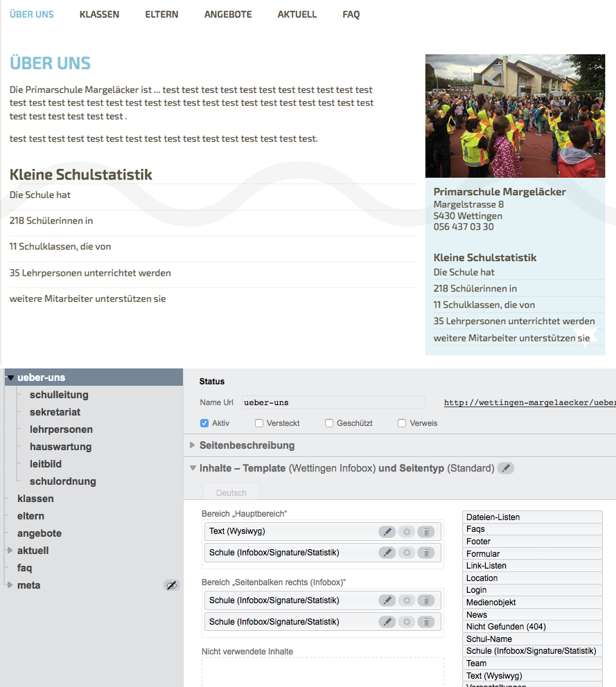Collapse the ueber-uns tree node
The width and height of the screenshot is (616, 687).
point(10,377)
